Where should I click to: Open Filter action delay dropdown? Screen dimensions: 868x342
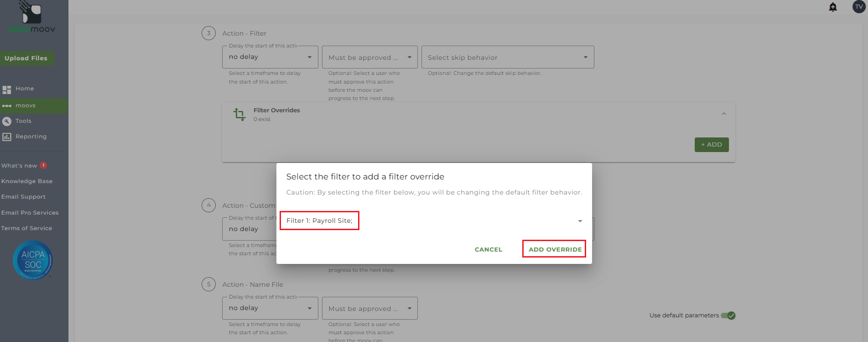270,57
